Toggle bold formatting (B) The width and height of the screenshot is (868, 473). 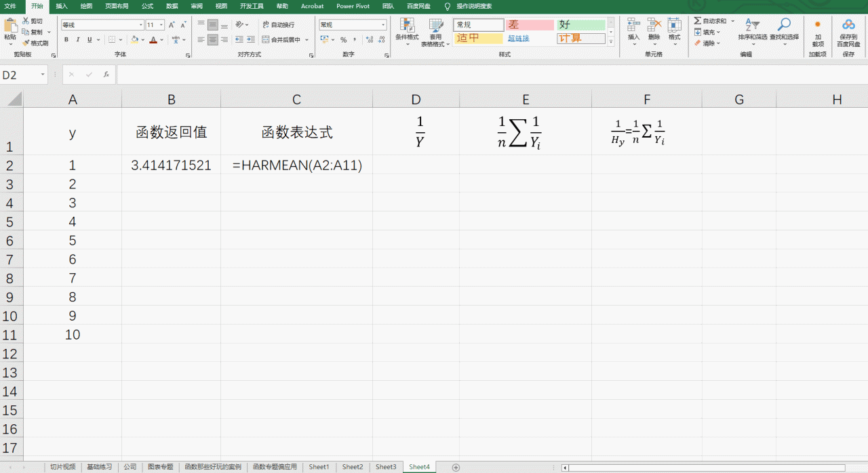[66, 40]
